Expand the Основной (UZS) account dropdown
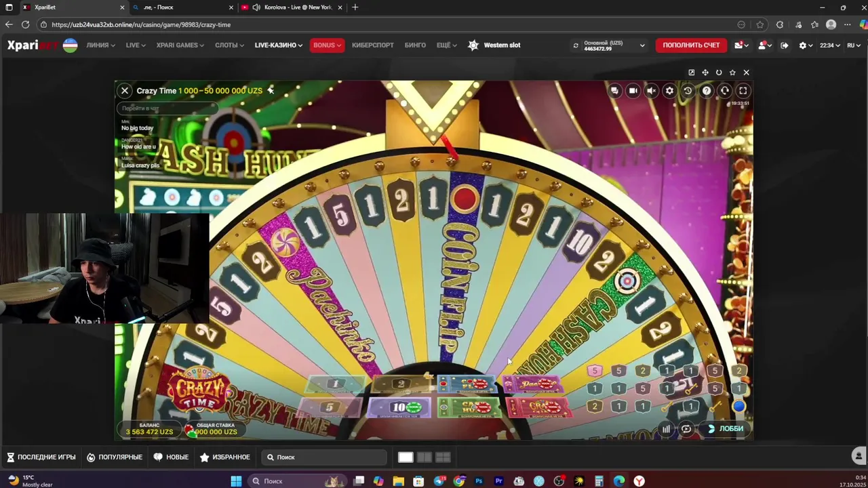Image resolution: width=868 pixels, height=488 pixels. coord(614,45)
